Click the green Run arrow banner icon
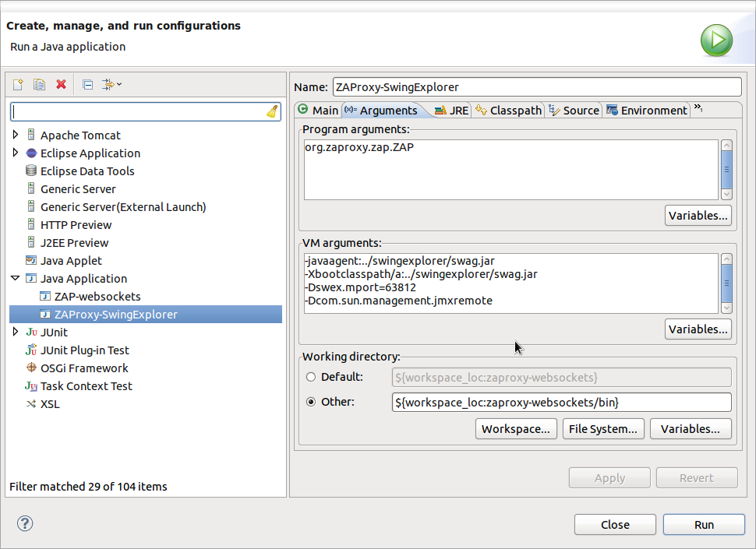756x549 pixels. [716, 40]
